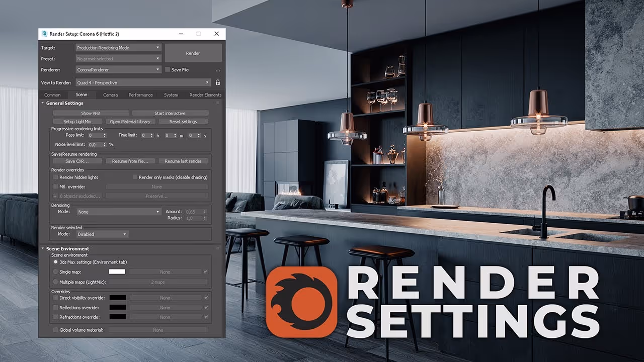Click Open Material Library button
Image resolution: width=644 pixels, height=362 pixels.
tap(130, 121)
